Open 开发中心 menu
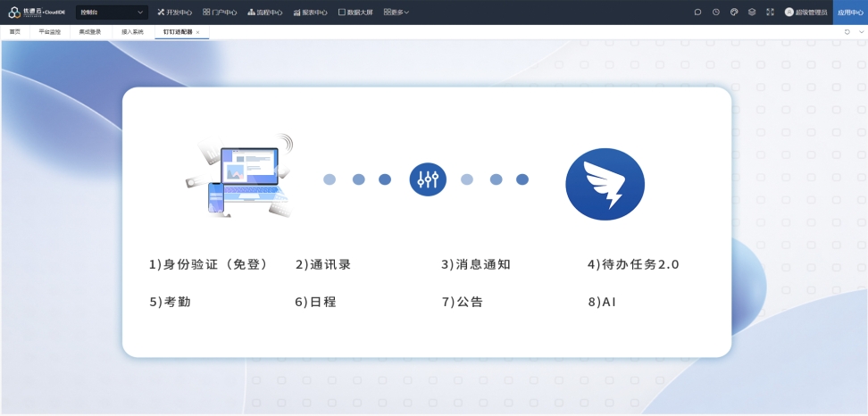 point(175,12)
